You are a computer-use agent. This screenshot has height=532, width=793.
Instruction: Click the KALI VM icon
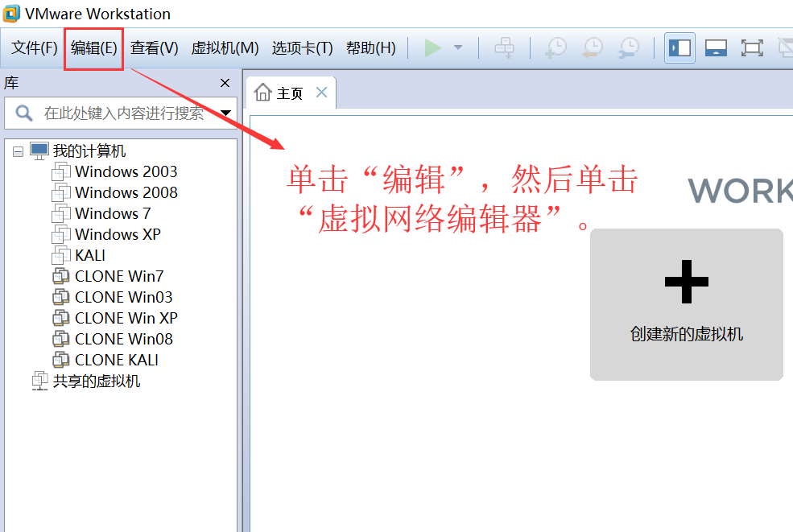pyautogui.click(x=61, y=255)
